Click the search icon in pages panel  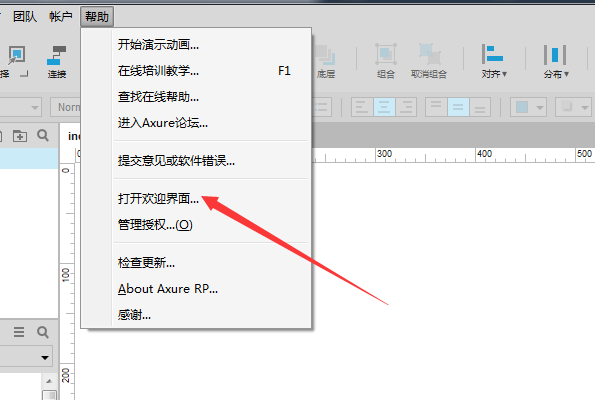point(43,135)
